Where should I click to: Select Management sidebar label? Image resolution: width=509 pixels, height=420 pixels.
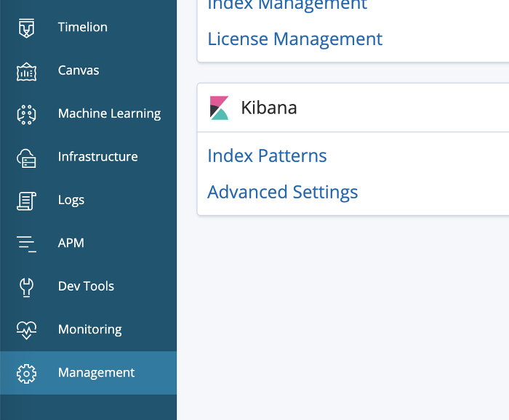click(x=96, y=373)
